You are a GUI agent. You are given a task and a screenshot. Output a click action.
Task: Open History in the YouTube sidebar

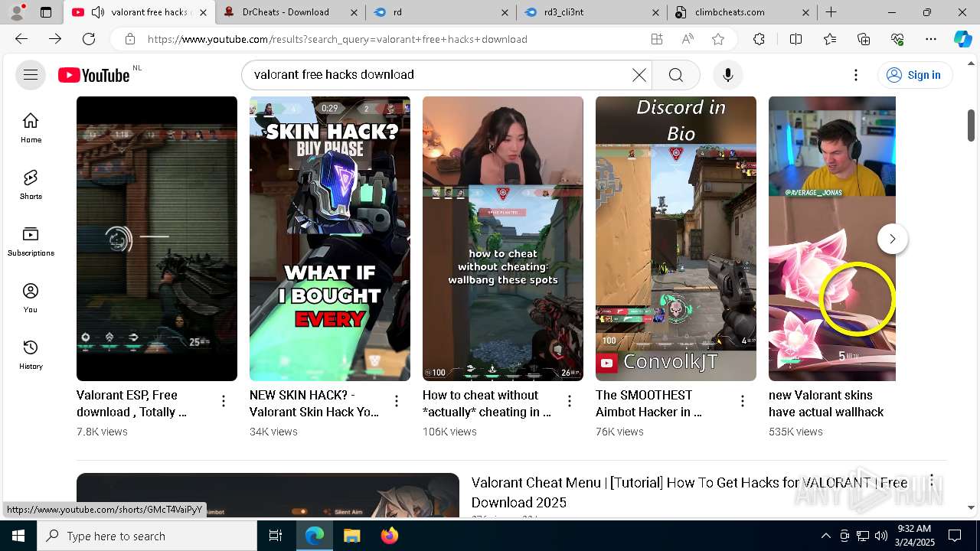(x=31, y=354)
